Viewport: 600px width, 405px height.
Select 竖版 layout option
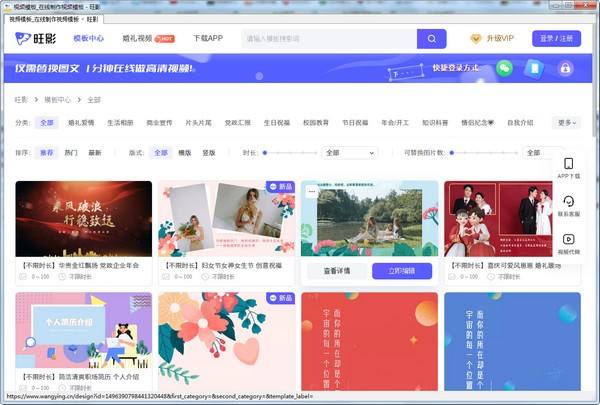(209, 153)
